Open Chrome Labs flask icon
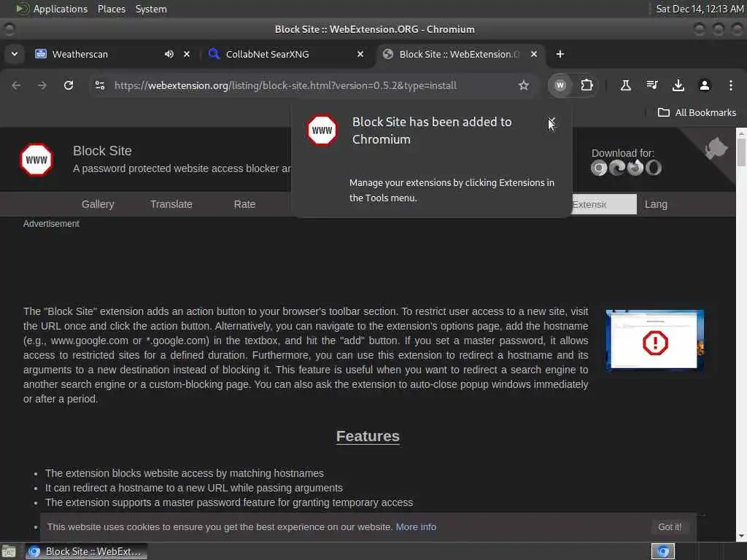 point(625,85)
